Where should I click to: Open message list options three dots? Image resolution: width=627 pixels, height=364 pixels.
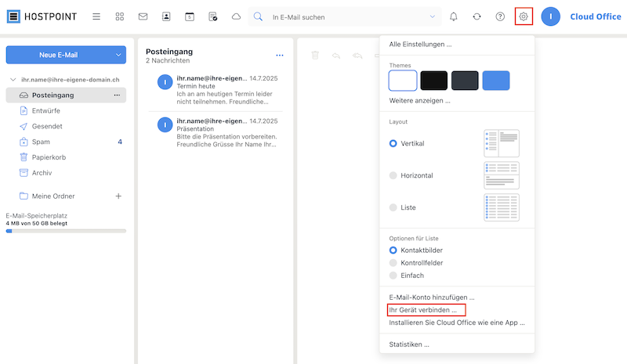pos(280,55)
